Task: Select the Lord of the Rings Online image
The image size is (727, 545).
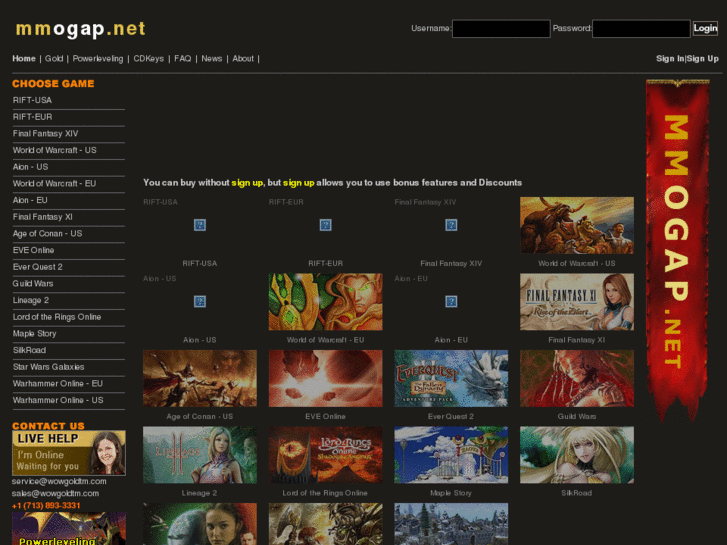Action: tap(325, 455)
